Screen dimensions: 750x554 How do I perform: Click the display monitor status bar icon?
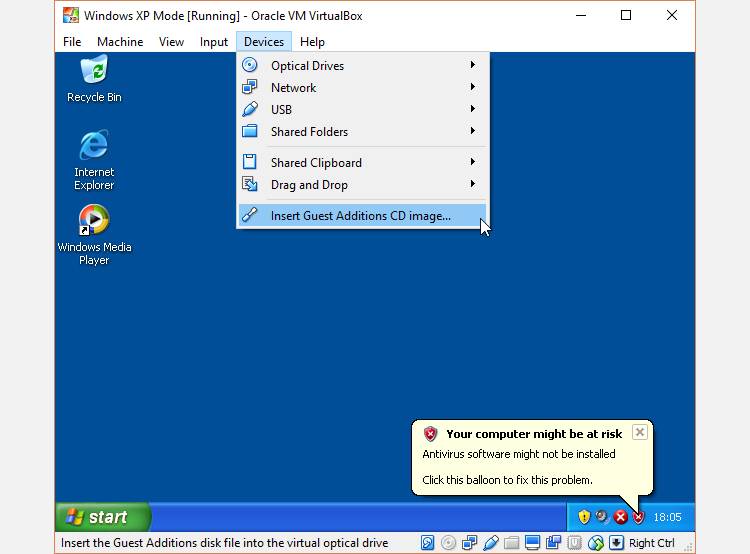pyautogui.click(x=532, y=543)
